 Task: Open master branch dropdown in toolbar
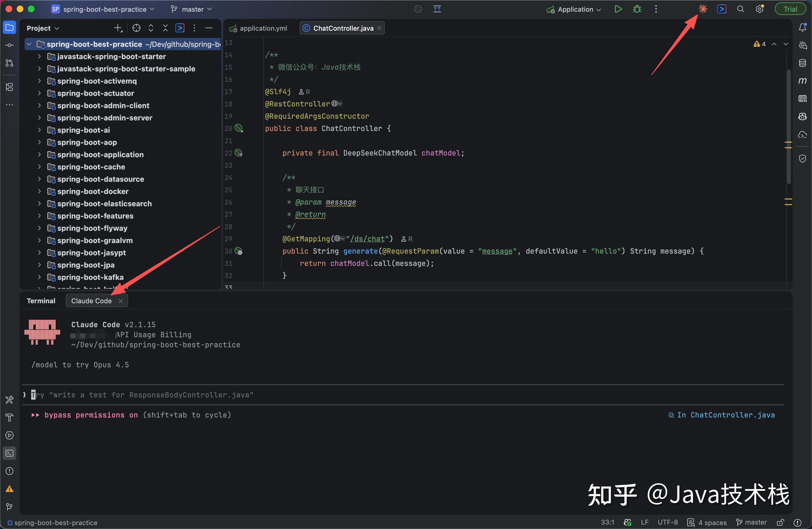click(x=191, y=9)
